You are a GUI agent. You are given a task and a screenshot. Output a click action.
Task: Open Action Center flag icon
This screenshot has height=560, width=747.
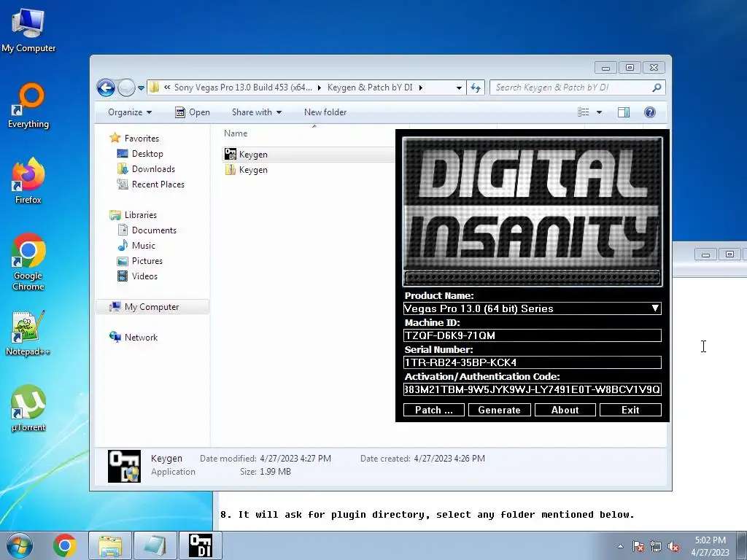pos(638,546)
